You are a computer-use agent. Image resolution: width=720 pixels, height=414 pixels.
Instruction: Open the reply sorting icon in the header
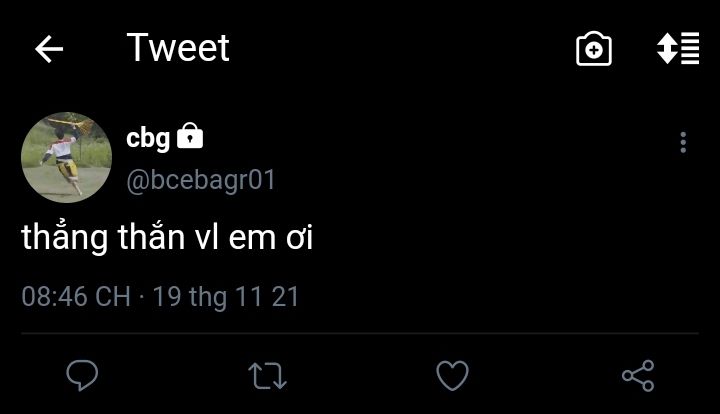pyautogui.click(x=677, y=50)
